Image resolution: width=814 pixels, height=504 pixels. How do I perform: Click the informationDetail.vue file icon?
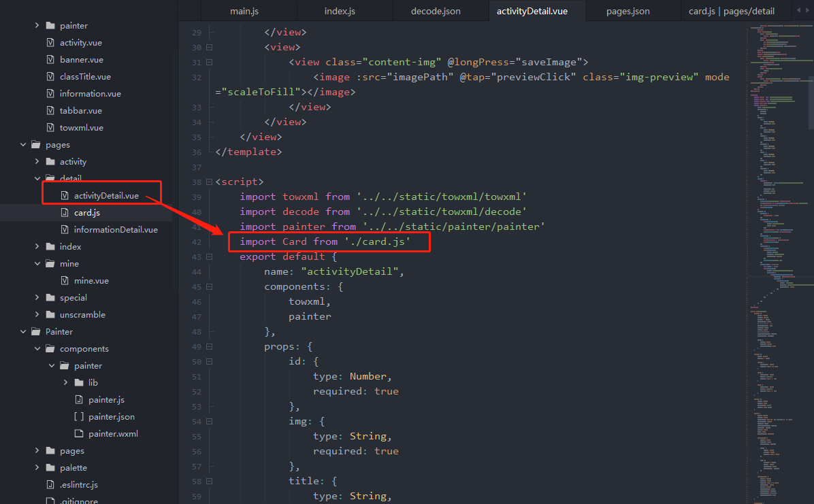pyautogui.click(x=65, y=229)
